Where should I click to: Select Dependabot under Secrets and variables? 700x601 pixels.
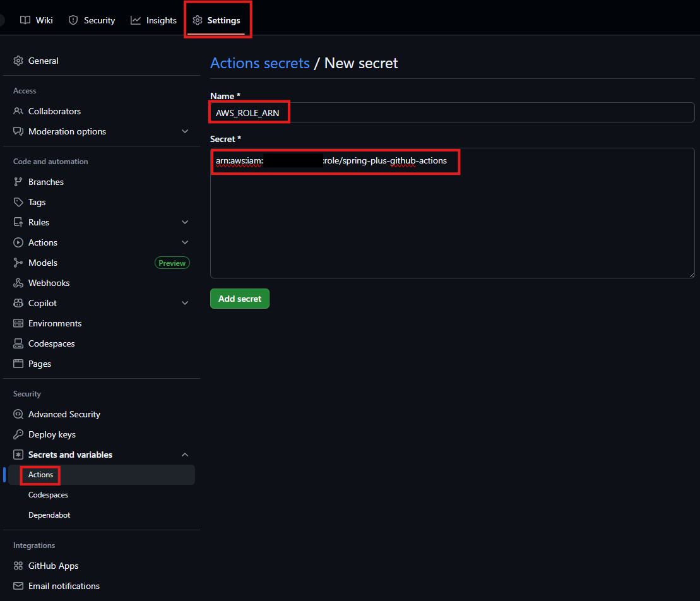[x=49, y=515]
